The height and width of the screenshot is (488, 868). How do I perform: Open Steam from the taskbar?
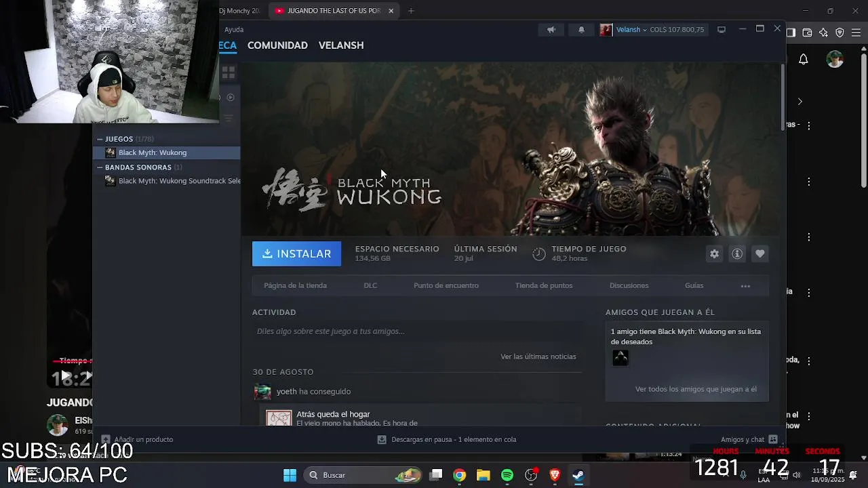[x=578, y=475]
